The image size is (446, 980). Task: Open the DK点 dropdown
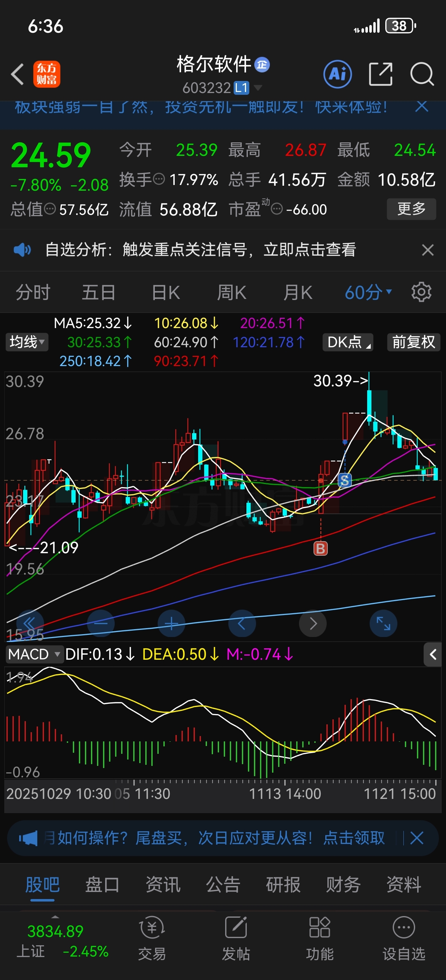pyautogui.click(x=348, y=342)
